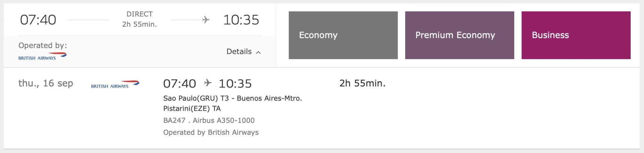Click the 2h 55min. duration under DIRECT
This screenshot has height=153, width=644.
pos(140,24)
